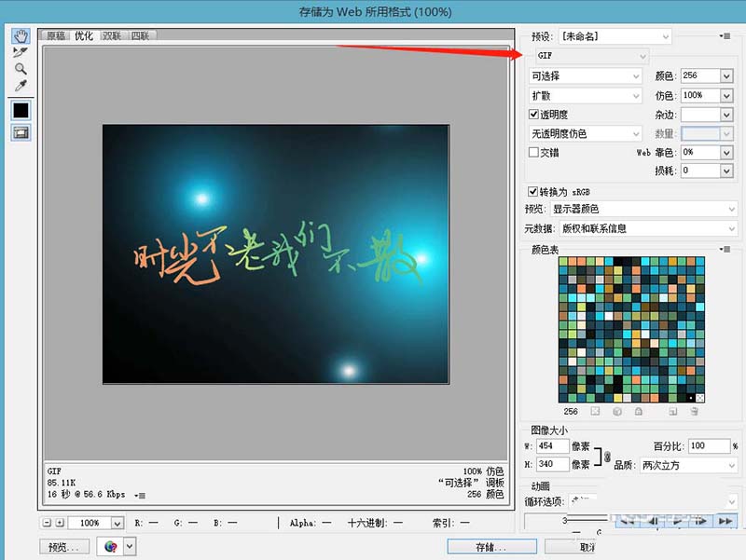The width and height of the screenshot is (746, 560).
Task: Zoom out with the minus button
Action: coord(47,523)
